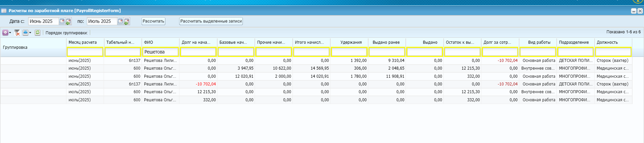Select cell with value 12 020,91

[236, 76]
